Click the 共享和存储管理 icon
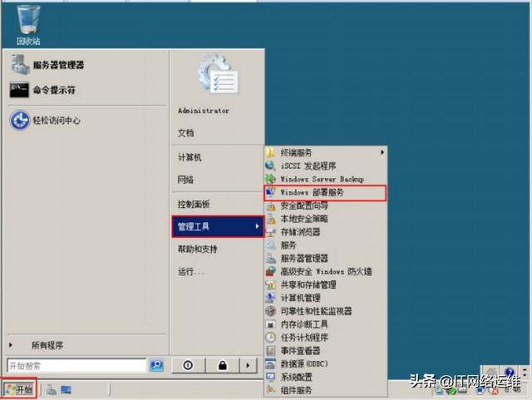532x400 pixels. click(270, 284)
